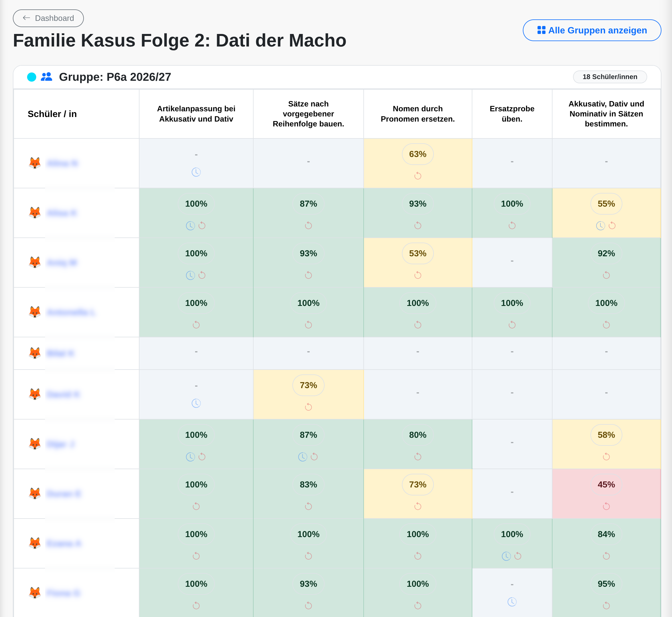672x617 pixels.
Task: Click retry icon under 53% score
Action: tap(418, 275)
